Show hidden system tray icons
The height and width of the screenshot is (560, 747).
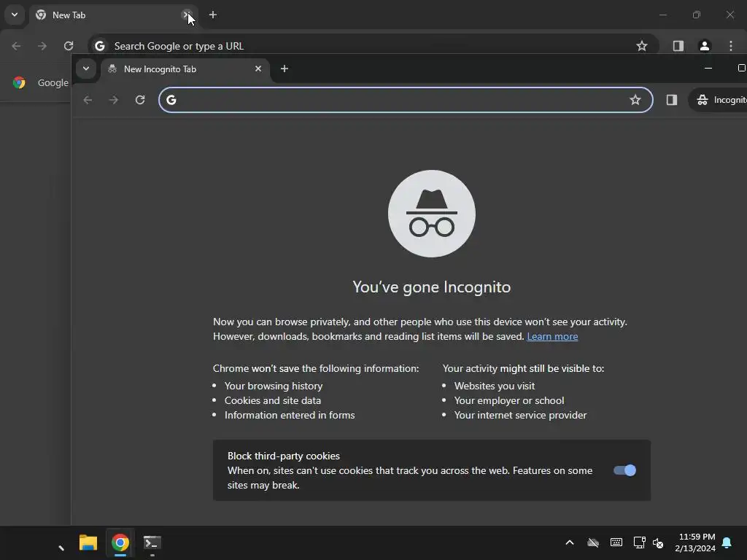click(x=569, y=542)
